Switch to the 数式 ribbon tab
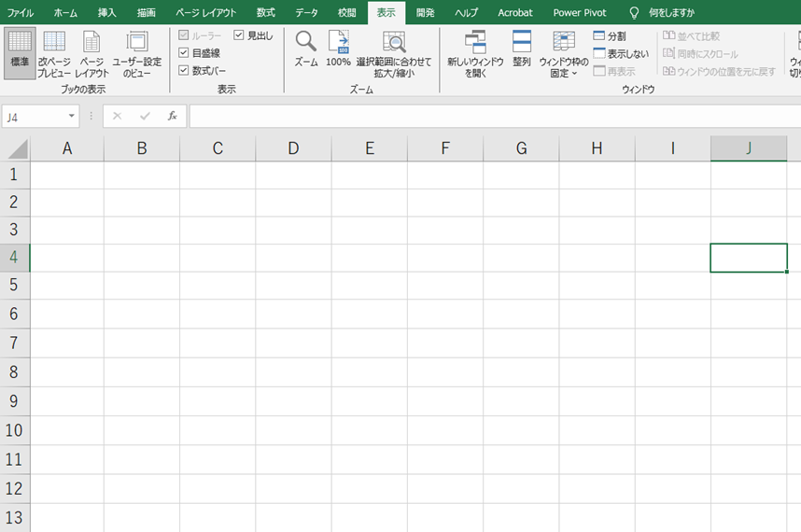The image size is (801, 532). 266,13
